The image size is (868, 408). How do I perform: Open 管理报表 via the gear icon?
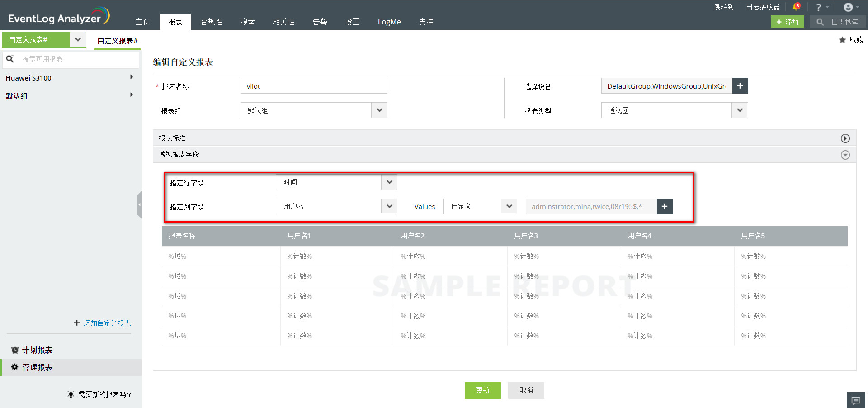(14, 367)
